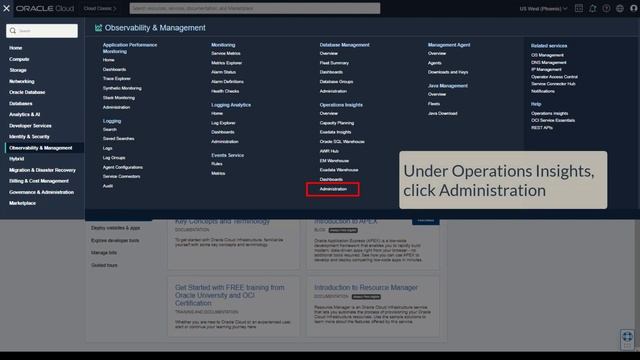The height and width of the screenshot is (360, 640).
Task: Open the Cloud Shell developer tools icon
Action: point(579,8)
